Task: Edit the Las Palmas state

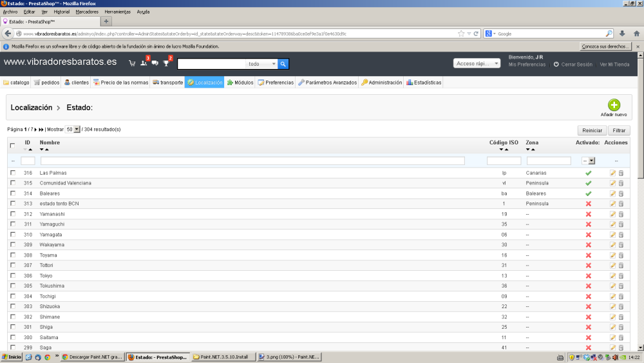Action: 612,173
